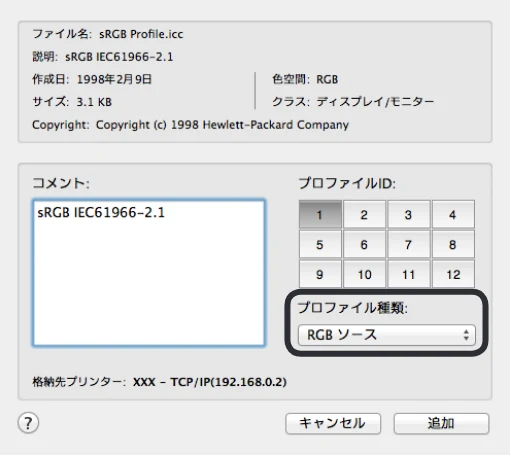This screenshot has height=456, width=511.
Task: Select profile ID 12
Action: pyautogui.click(x=453, y=274)
